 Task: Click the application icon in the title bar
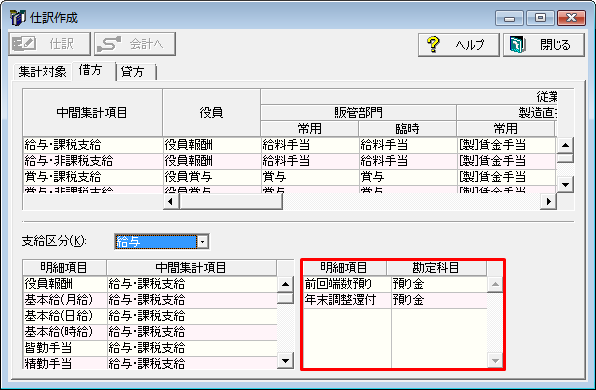[x=17, y=17]
